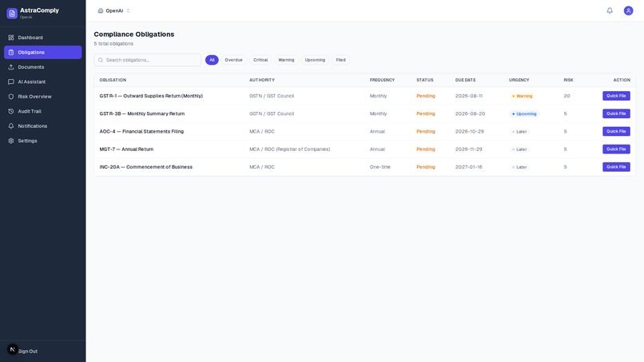Viewport: 644px width, 362px height.
Task: Click the AstraComply logo icon
Action: click(12, 13)
